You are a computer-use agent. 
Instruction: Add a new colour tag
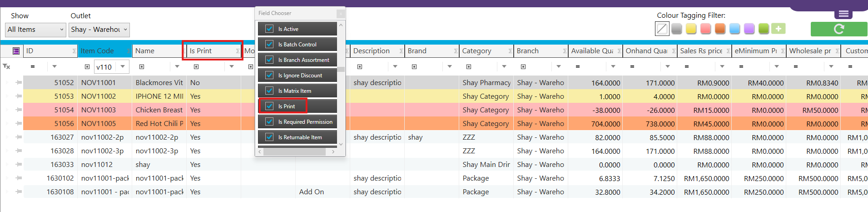coord(778,29)
